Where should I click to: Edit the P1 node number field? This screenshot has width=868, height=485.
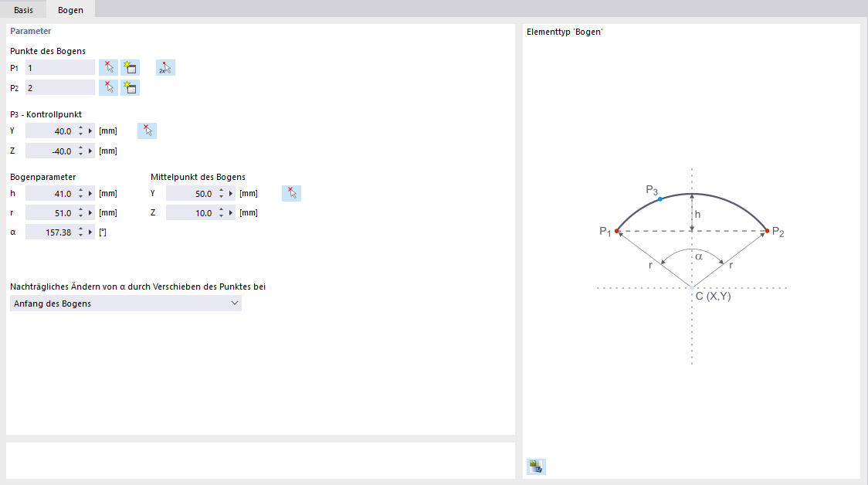(x=59, y=67)
